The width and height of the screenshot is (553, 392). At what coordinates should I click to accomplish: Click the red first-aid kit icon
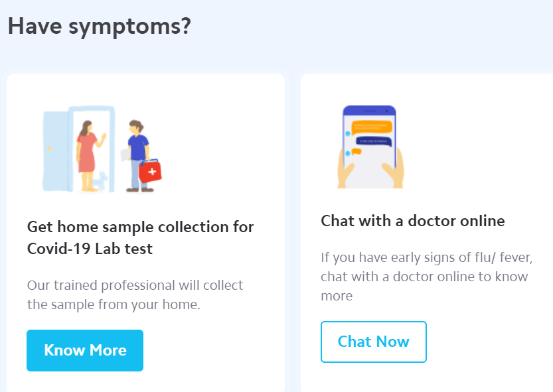[x=150, y=172]
